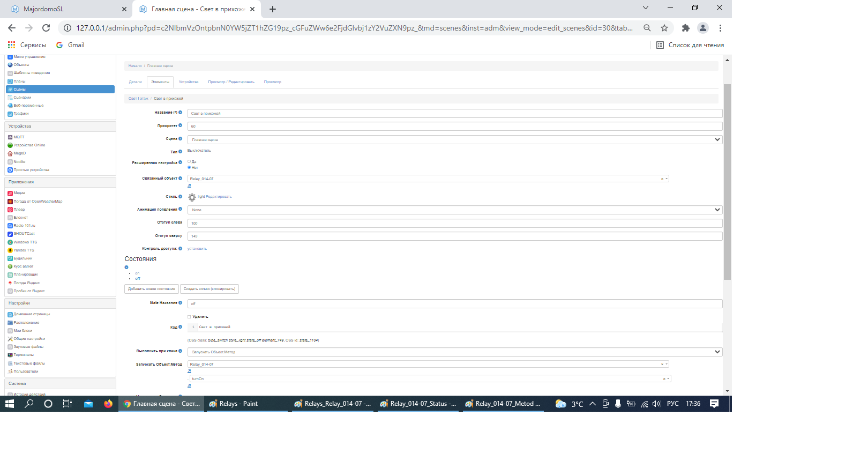Select the 'on' state link

coord(137,273)
